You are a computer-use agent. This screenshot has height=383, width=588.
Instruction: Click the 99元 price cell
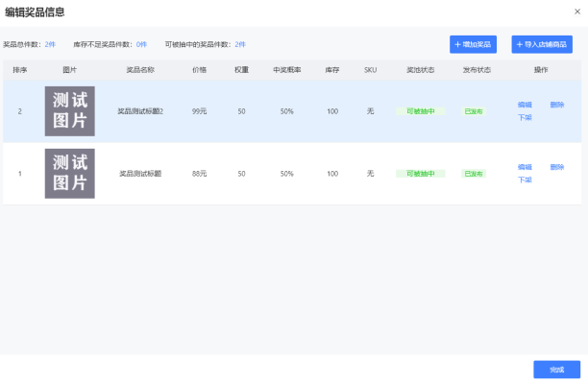click(x=199, y=111)
